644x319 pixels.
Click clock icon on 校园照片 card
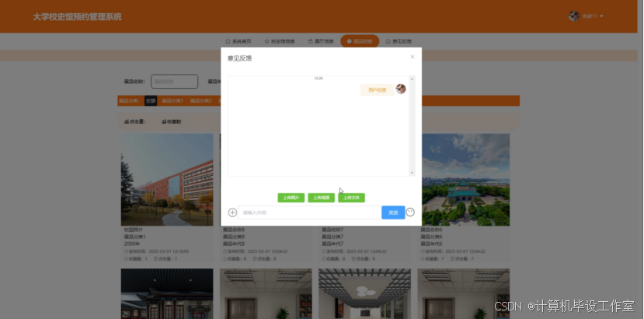coord(126,251)
